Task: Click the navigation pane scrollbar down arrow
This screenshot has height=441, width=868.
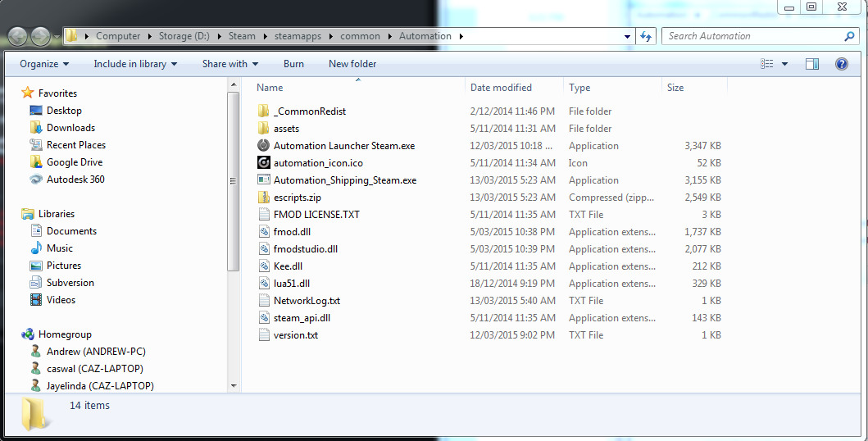Action: coord(233,385)
